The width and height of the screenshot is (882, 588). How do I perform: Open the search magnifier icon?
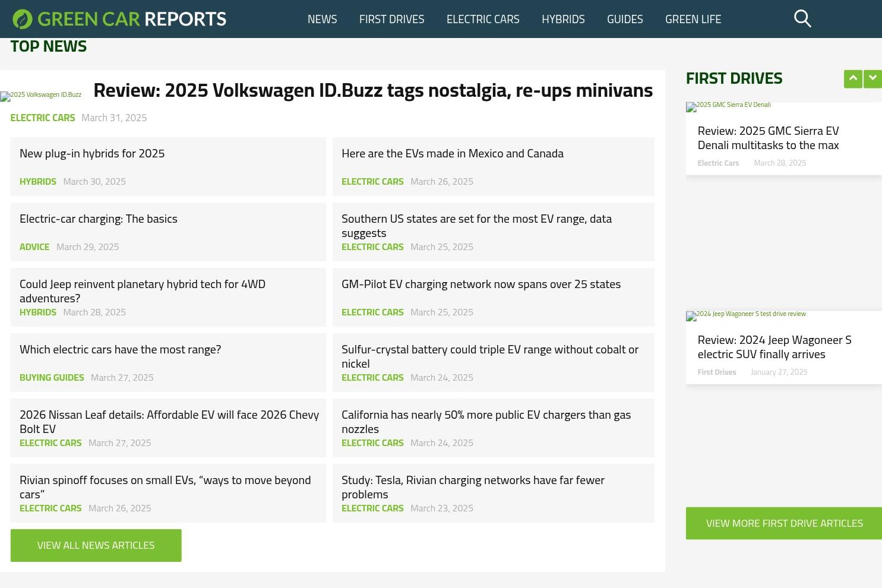pyautogui.click(x=802, y=19)
